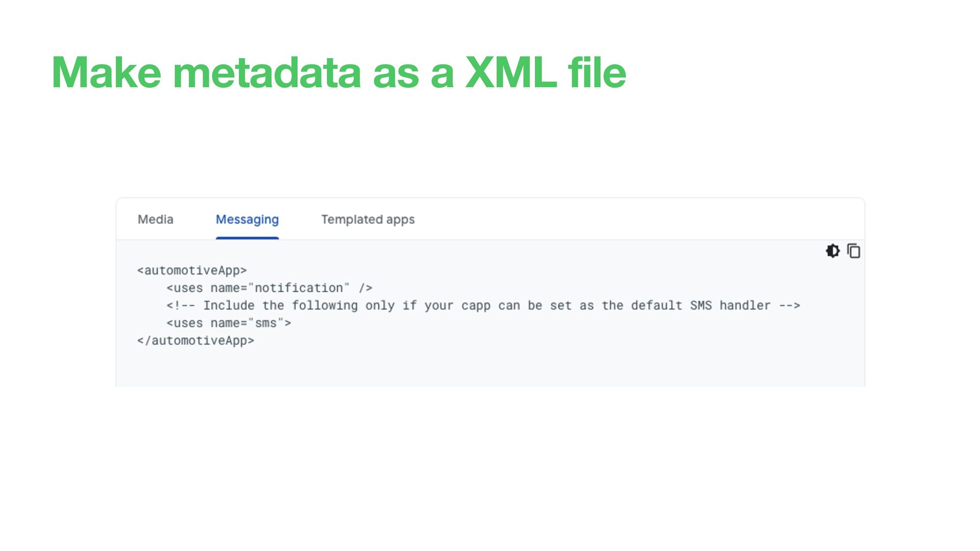
Task: Click the word "XML" in the green title
Action: (511, 73)
